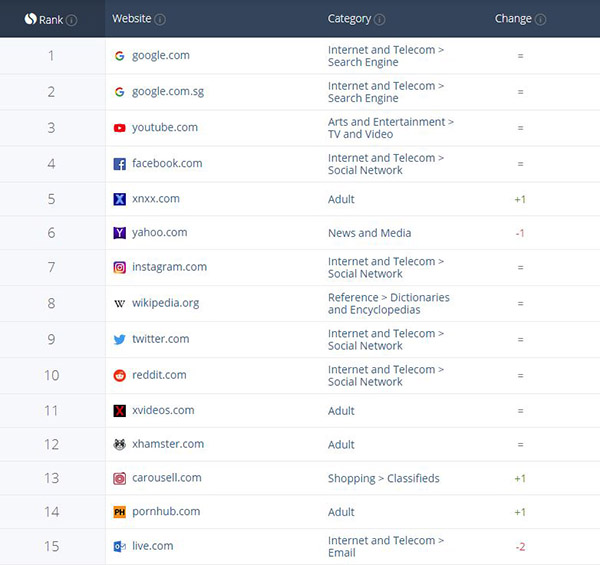Click info icon next to Rank header
Image resolution: width=600 pixels, height=565 pixels.
pyautogui.click(x=71, y=20)
